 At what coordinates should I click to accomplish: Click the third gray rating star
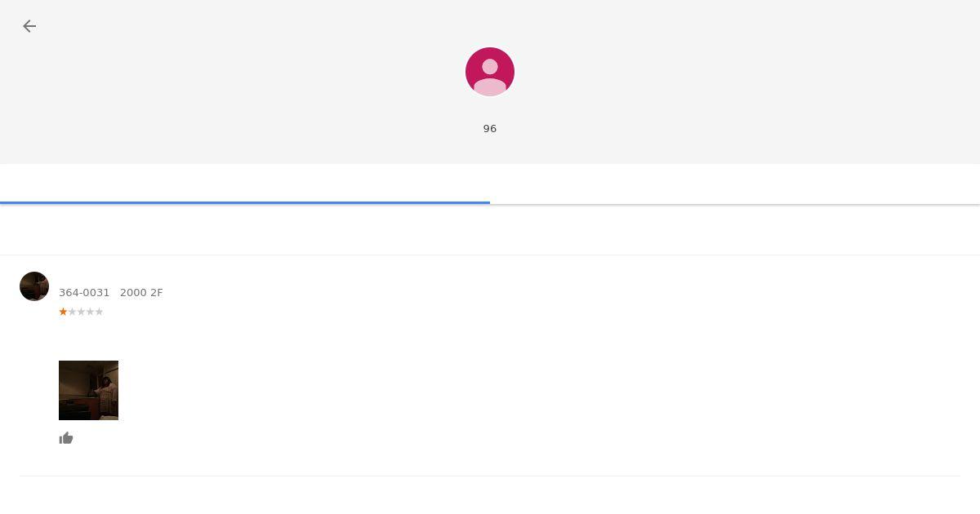click(x=81, y=312)
